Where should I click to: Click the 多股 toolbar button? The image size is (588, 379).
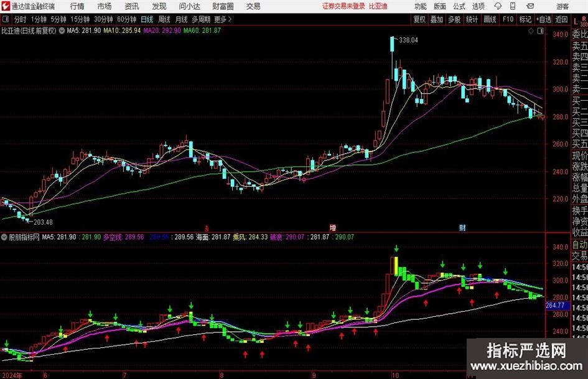pyautogui.click(x=454, y=19)
